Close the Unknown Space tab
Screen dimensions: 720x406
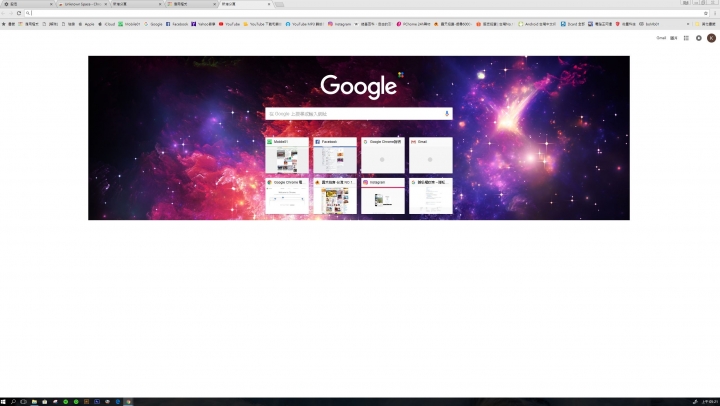(106, 4)
